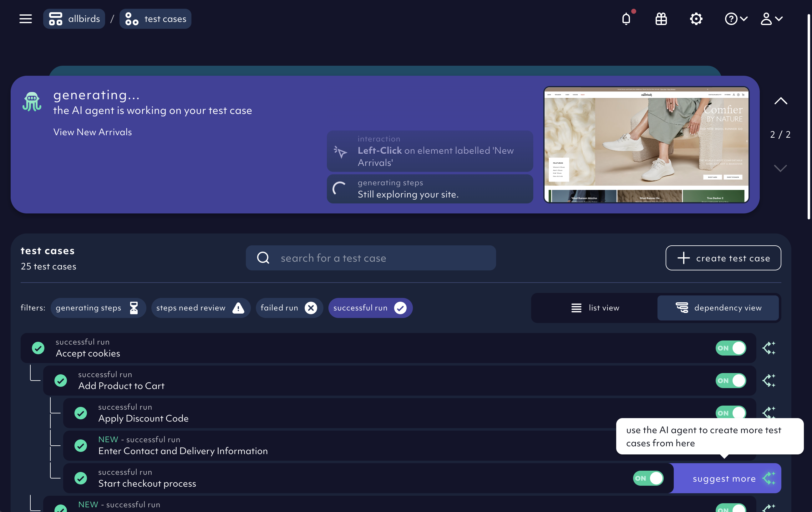This screenshot has height=512, width=812.
Task: Turn off the Start checkout process toggle
Action: click(648, 478)
